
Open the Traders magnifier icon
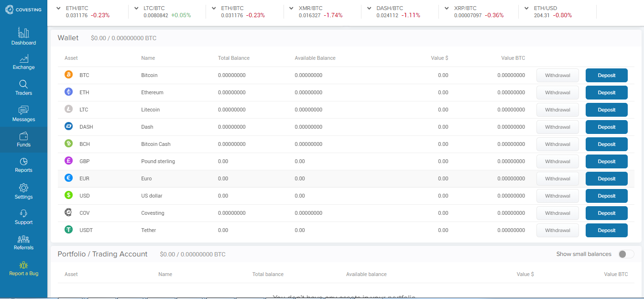point(23,84)
